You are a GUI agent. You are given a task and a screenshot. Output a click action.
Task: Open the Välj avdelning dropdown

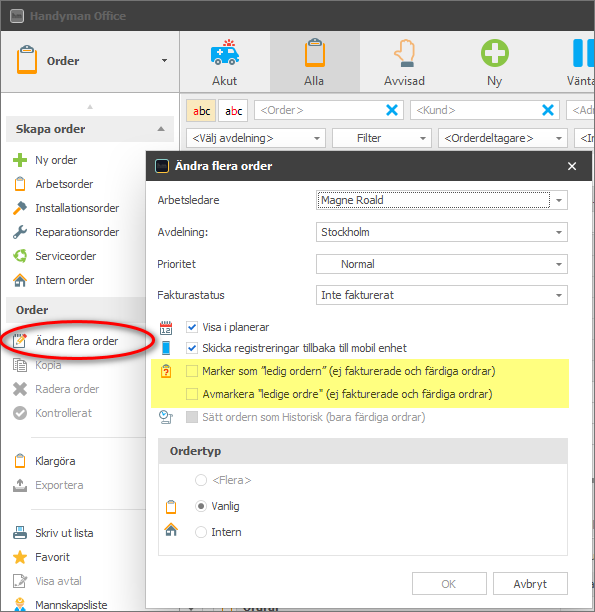256,138
